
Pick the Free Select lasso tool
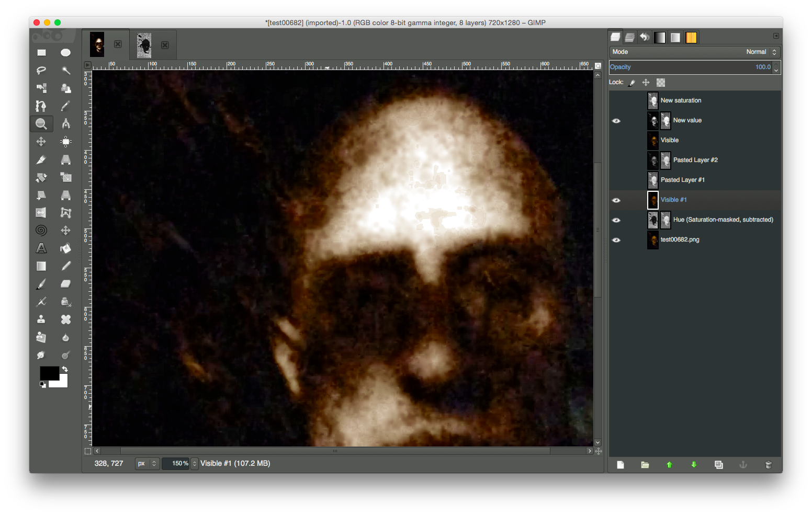[x=41, y=70]
